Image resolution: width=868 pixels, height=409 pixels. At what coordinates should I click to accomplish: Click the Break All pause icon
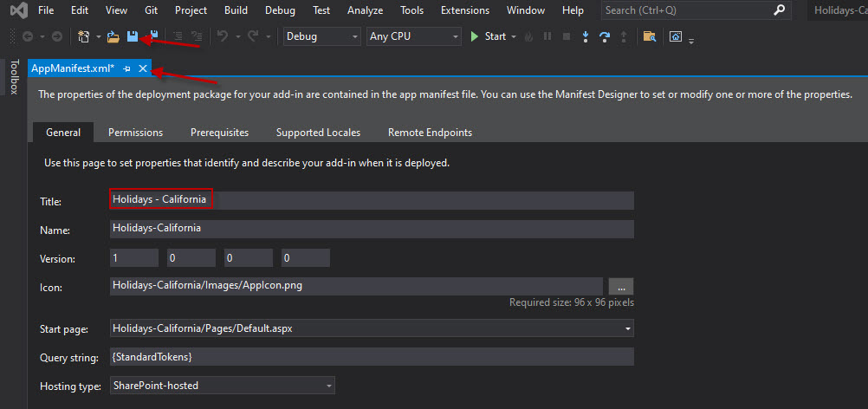point(547,36)
